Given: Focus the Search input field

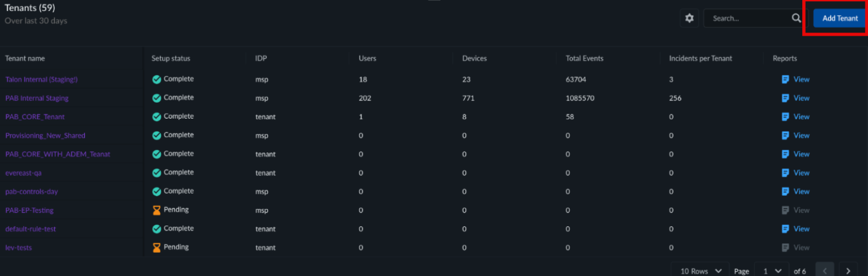Looking at the screenshot, I should pos(748,18).
